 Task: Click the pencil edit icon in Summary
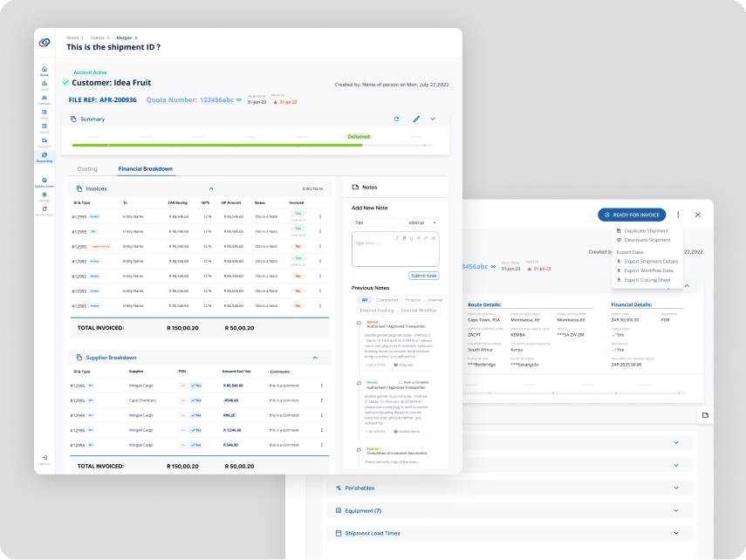tap(416, 119)
